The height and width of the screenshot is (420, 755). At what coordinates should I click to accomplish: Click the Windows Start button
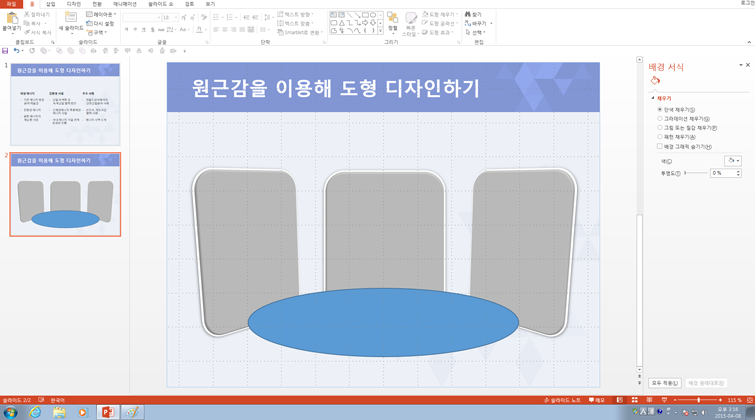pyautogui.click(x=11, y=413)
